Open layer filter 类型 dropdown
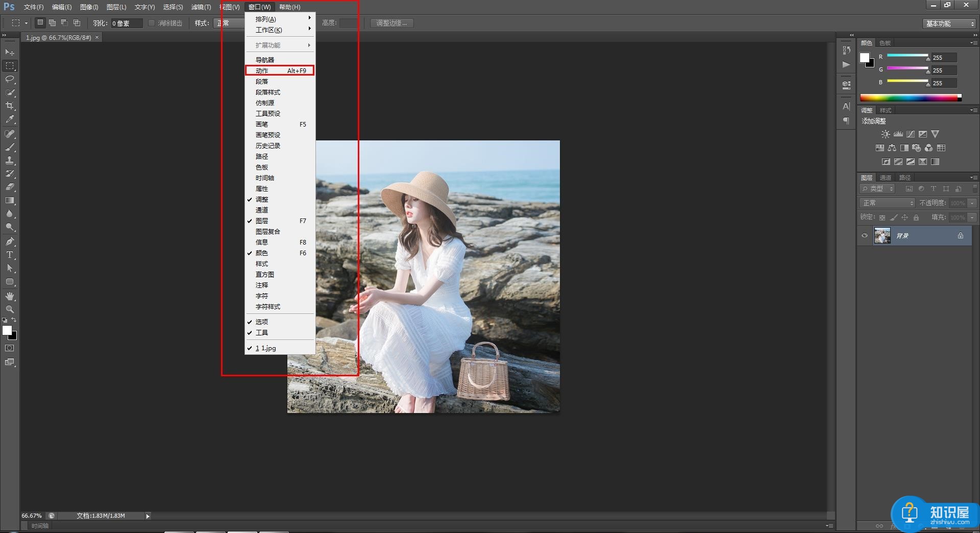Viewport: 980px width, 533px height. click(x=878, y=189)
